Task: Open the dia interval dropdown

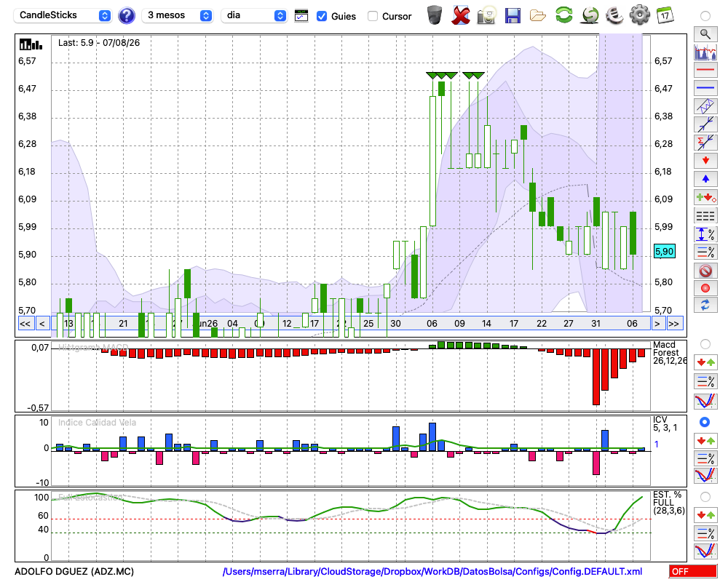Action: tap(253, 15)
